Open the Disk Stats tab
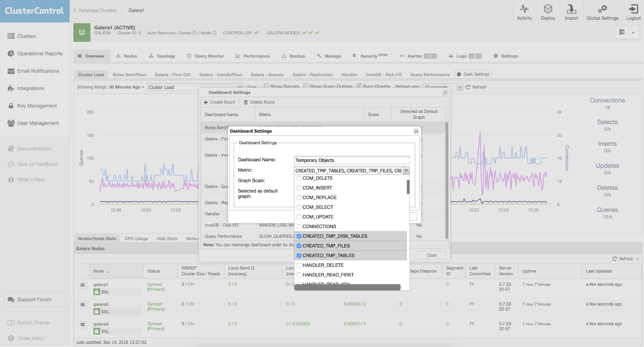 point(167,239)
